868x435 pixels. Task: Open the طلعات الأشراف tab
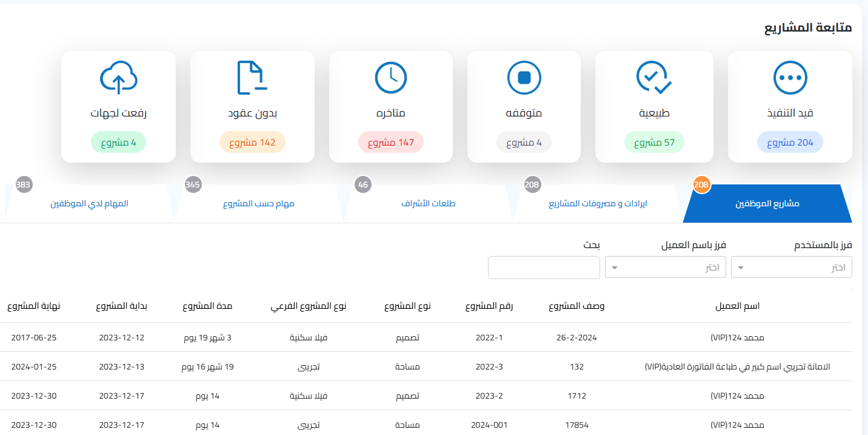pos(429,204)
